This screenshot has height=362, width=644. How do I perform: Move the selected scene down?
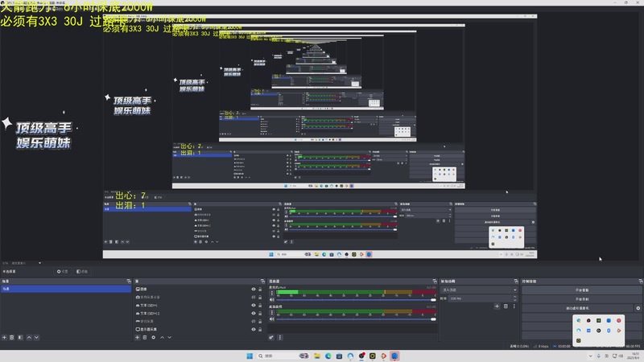36,337
